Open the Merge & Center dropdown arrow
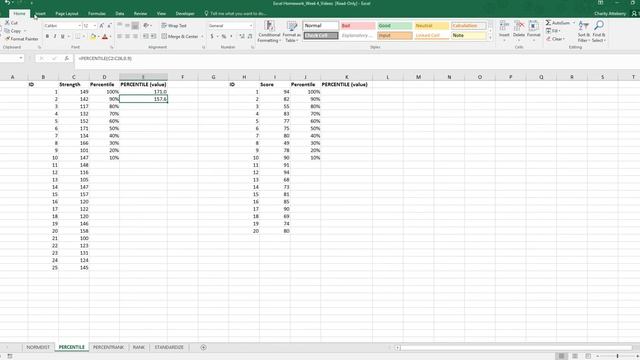The height and width of the screenshot is (360, 640). [202, 36]
